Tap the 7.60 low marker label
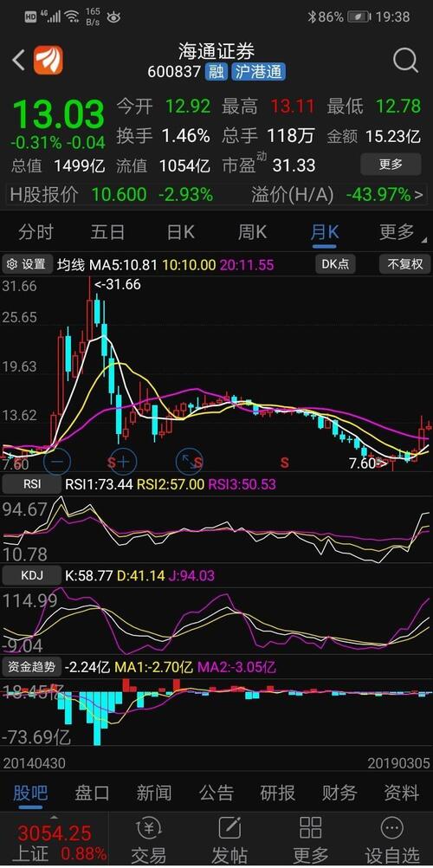This screenshot has height=868, width=433. [x=368, y=463]
